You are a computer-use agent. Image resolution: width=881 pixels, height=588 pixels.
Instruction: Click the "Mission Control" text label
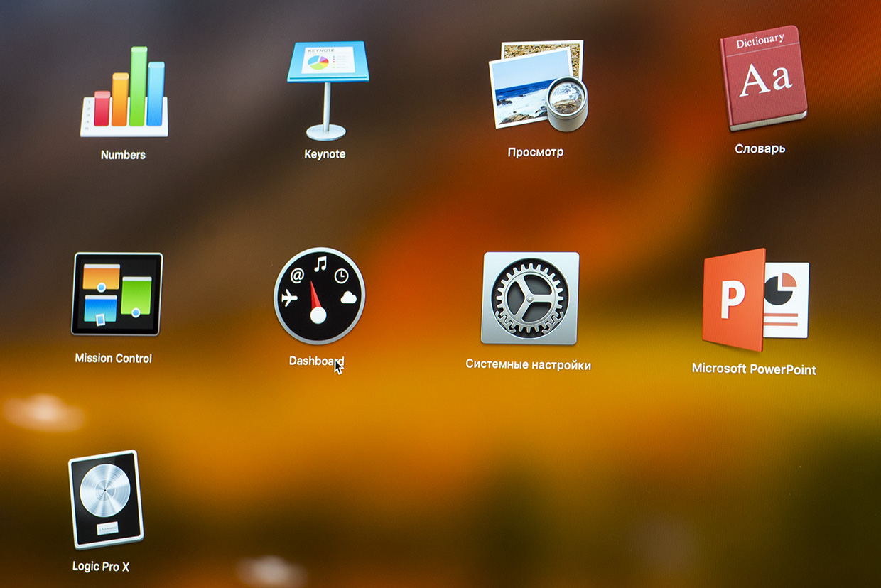click(114, 359)
